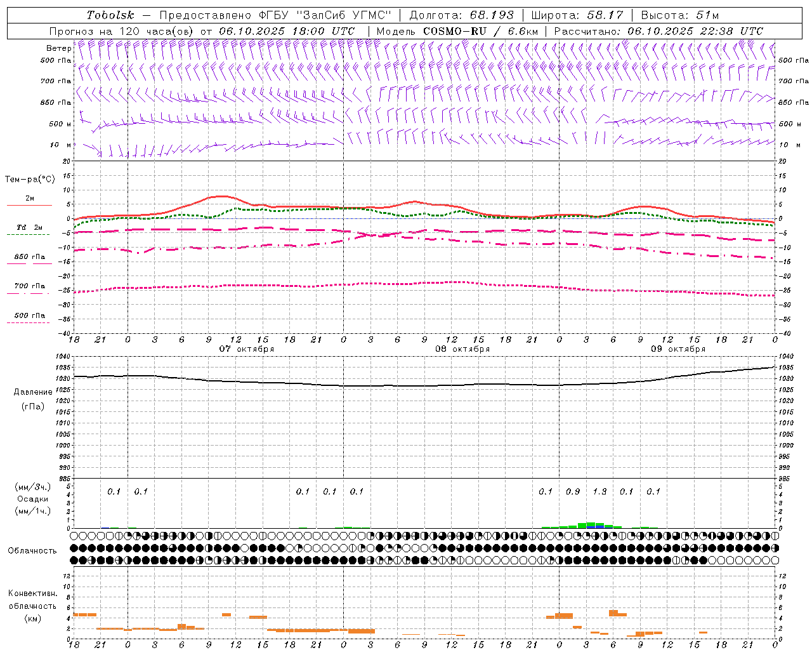
Task: Select the elevation text Высота: 51м
Action: coord(680,15)
